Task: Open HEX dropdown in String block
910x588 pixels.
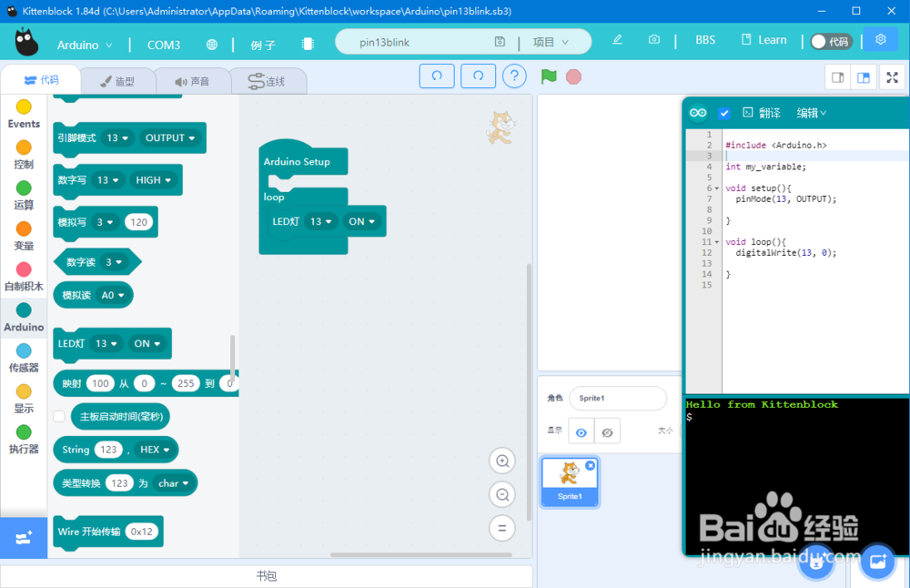Action: click(155, 450)
